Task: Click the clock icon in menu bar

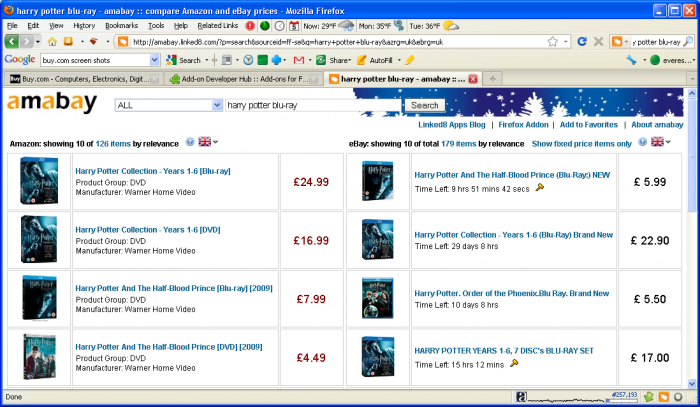Action: click(279, 26)
